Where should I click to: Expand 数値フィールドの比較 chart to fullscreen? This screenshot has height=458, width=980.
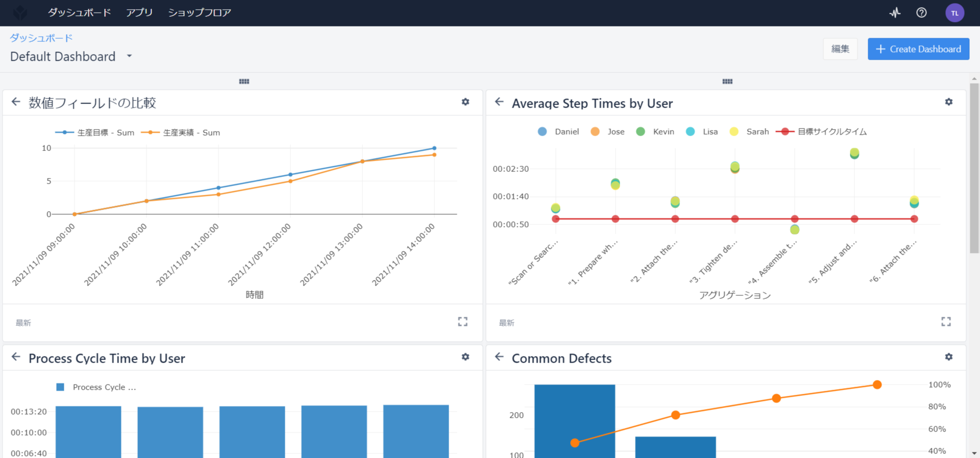[x=463, y=322]
